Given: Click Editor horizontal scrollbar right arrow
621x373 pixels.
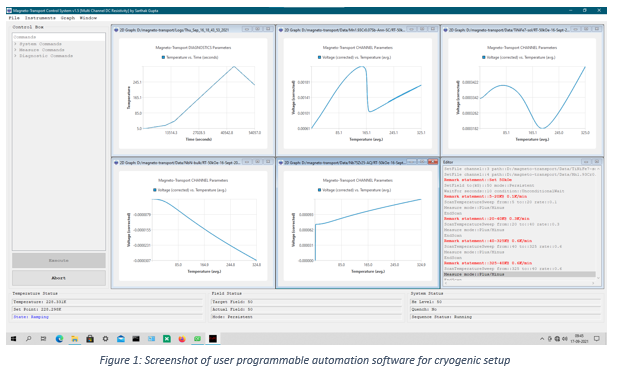Looking at the screenshot, I should (x=593, y=283).
